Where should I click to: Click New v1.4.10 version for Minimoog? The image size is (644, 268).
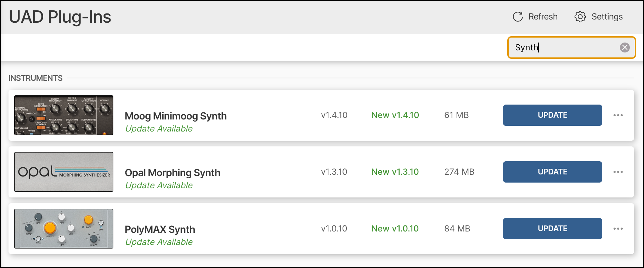pos(395,115)
